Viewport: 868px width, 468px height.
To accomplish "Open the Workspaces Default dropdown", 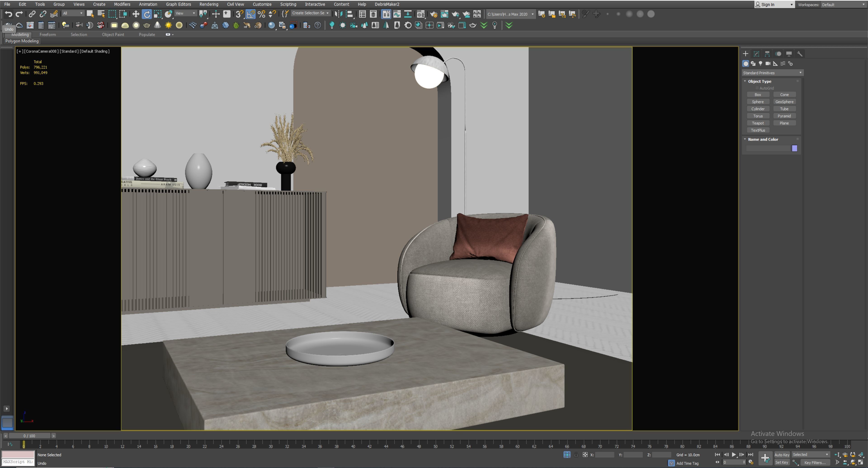I will click(844, 4).
